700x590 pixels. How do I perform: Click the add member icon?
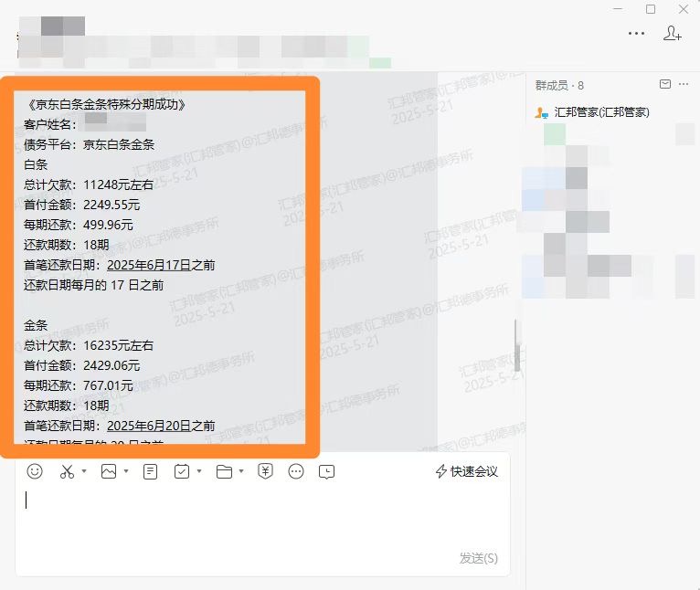point(673,34)
